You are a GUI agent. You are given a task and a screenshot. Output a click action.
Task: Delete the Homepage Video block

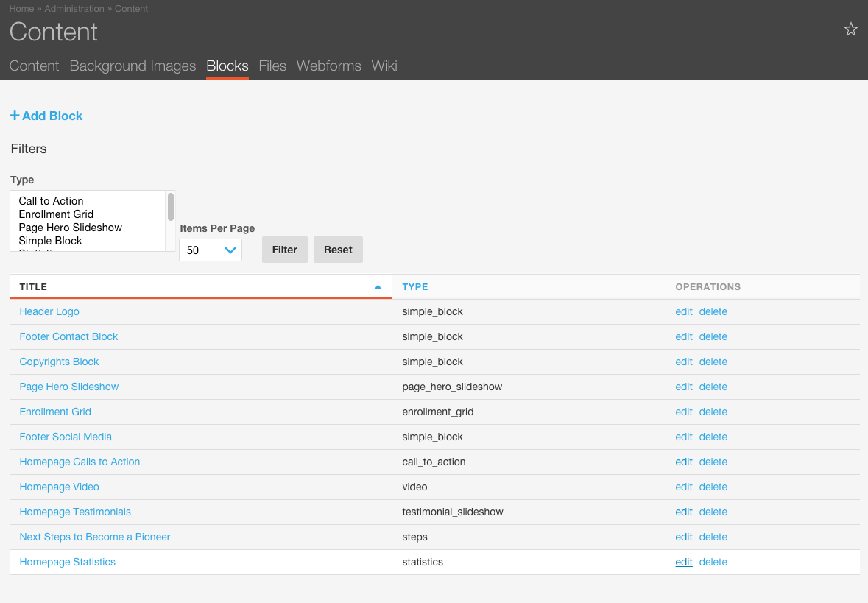coord(713,487)
